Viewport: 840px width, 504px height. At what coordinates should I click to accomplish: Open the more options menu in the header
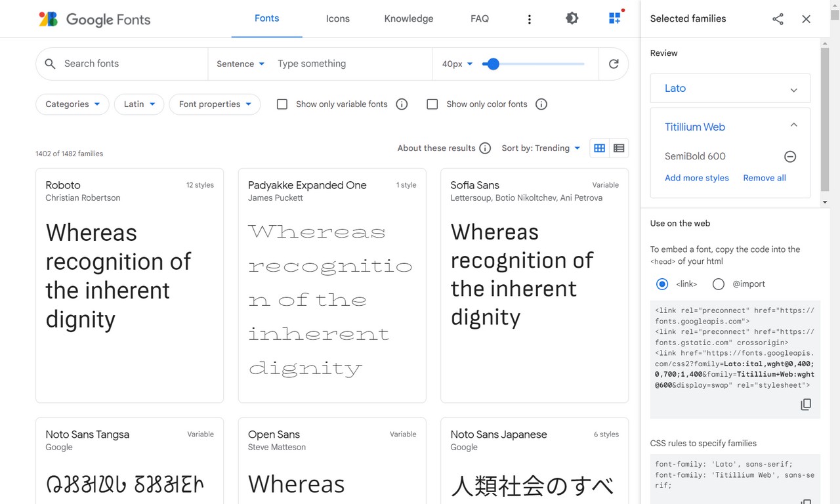click(x=530, y=19)
